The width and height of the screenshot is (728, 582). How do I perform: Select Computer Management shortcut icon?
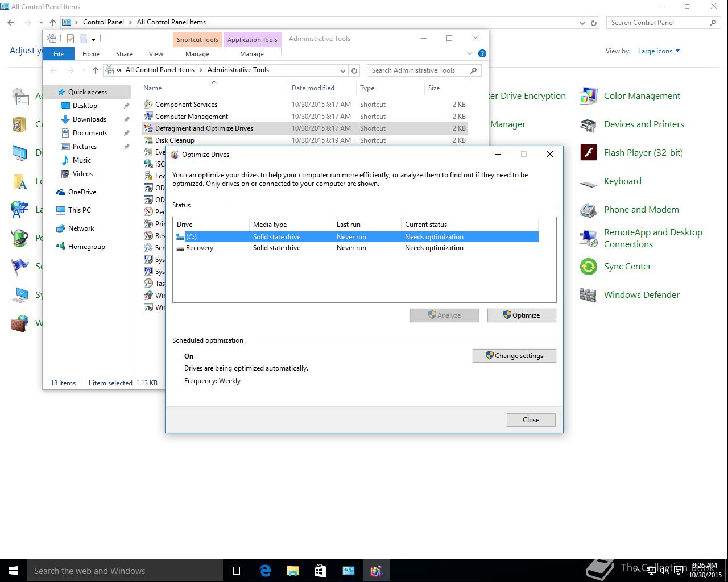point(148,117)
